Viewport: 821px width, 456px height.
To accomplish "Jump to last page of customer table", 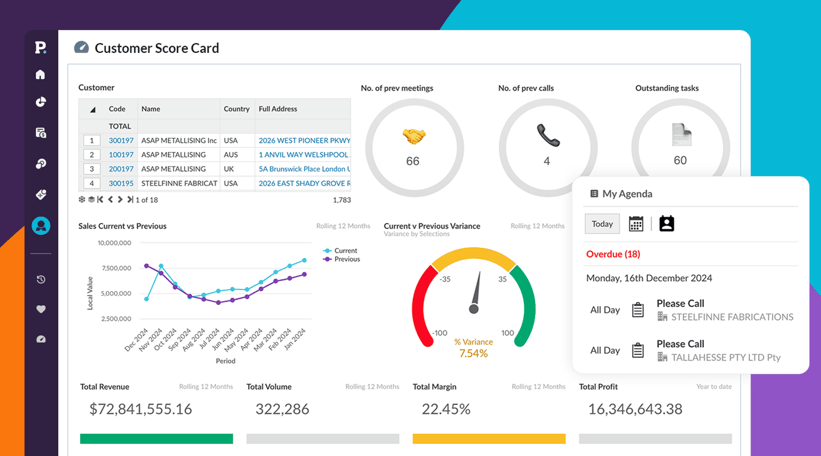I will click(130, 199).
